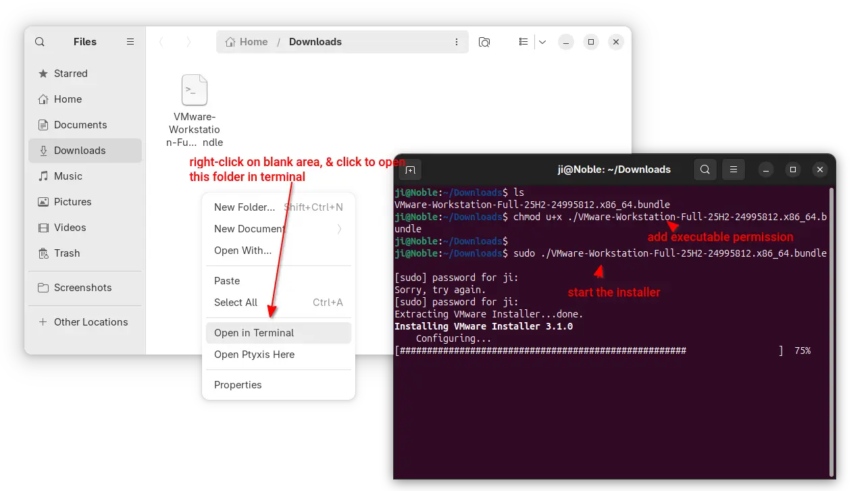Toggle list view in Files toolbar
868x491 pixels.
point(524,42)
